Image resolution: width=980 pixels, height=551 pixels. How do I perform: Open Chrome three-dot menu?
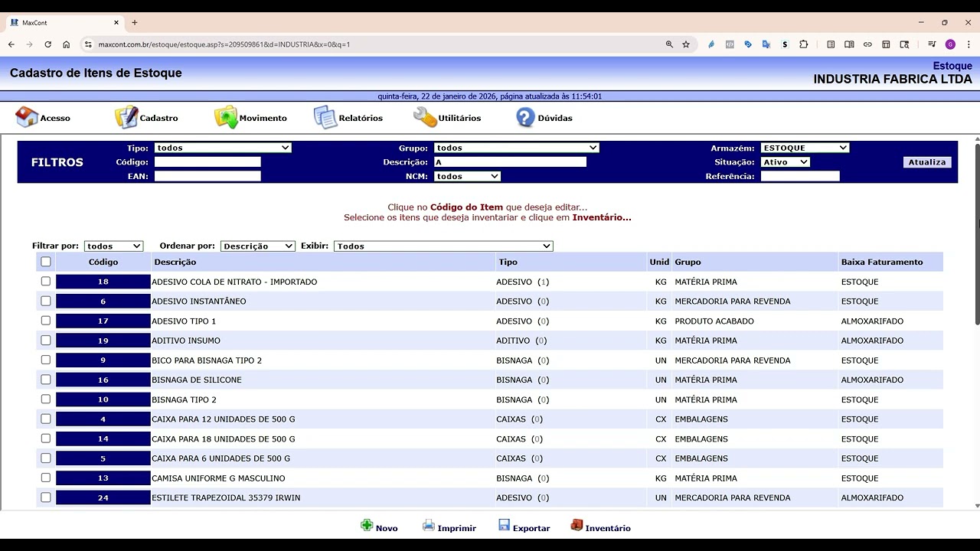point(969,44)
